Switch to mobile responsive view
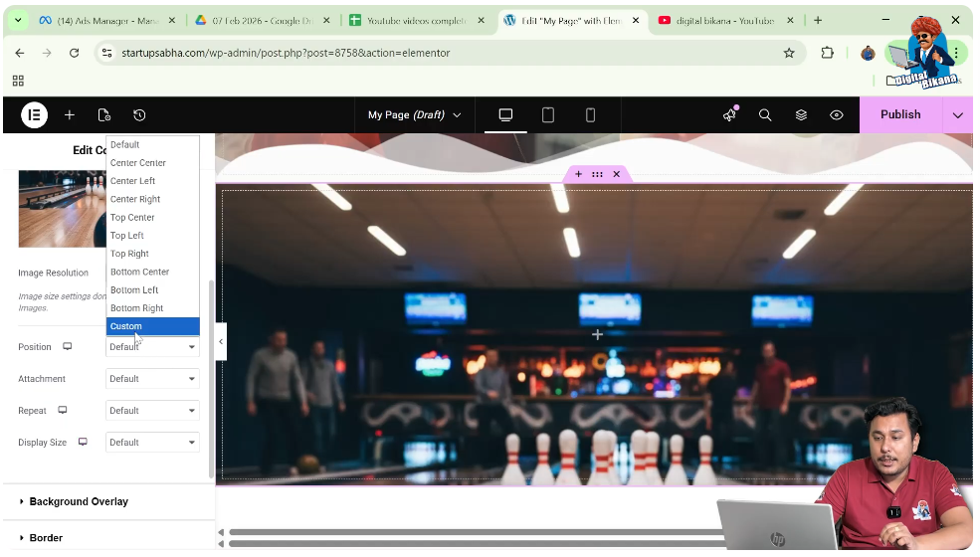The width and height of the screenshot is (980, 557). [590, 115]
